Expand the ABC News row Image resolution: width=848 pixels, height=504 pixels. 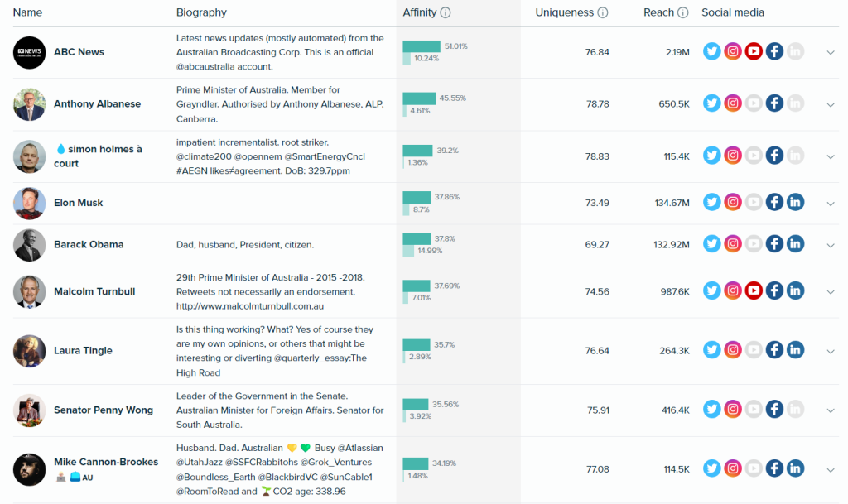click(831, 52)
